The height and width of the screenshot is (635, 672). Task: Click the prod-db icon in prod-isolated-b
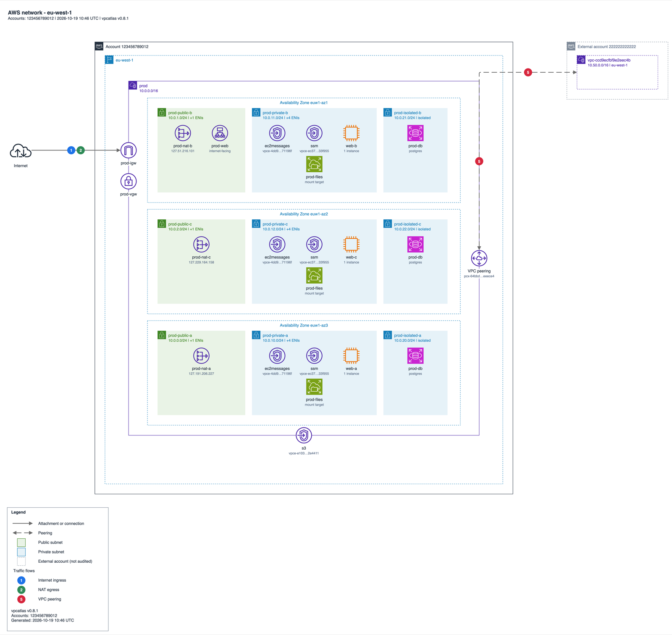pyautogui.click(x=415, y=133)
